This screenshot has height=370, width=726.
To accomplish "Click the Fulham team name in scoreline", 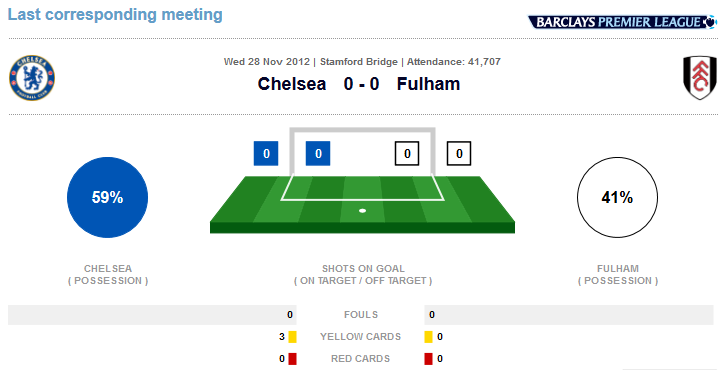I will (428, 84).
